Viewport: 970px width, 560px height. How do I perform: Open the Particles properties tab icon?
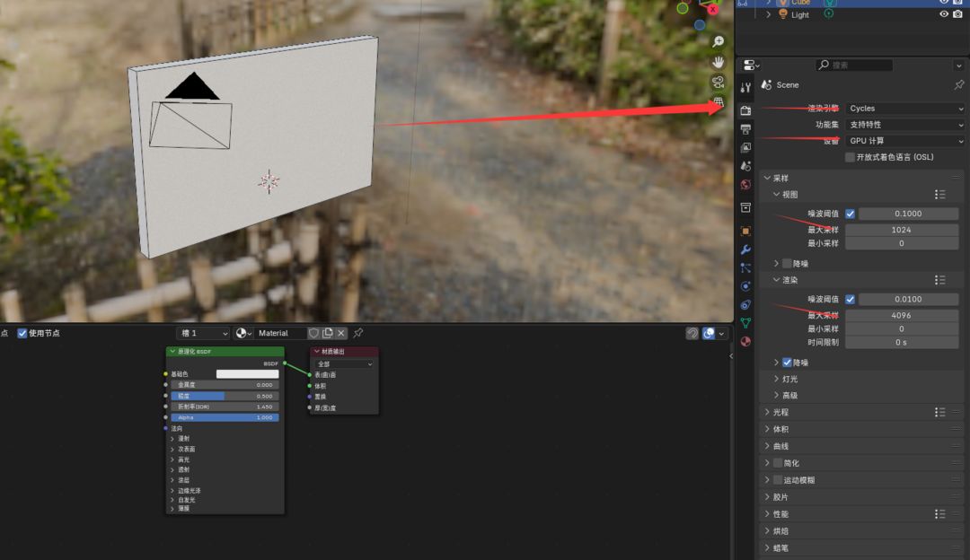pyautogui.click(x=745, y=267)
